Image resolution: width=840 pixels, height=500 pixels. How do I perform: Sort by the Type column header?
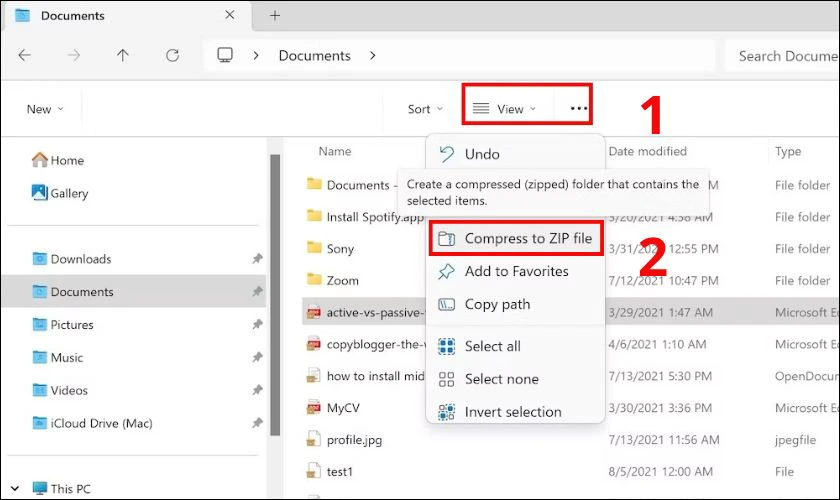[x=788, y=151]
